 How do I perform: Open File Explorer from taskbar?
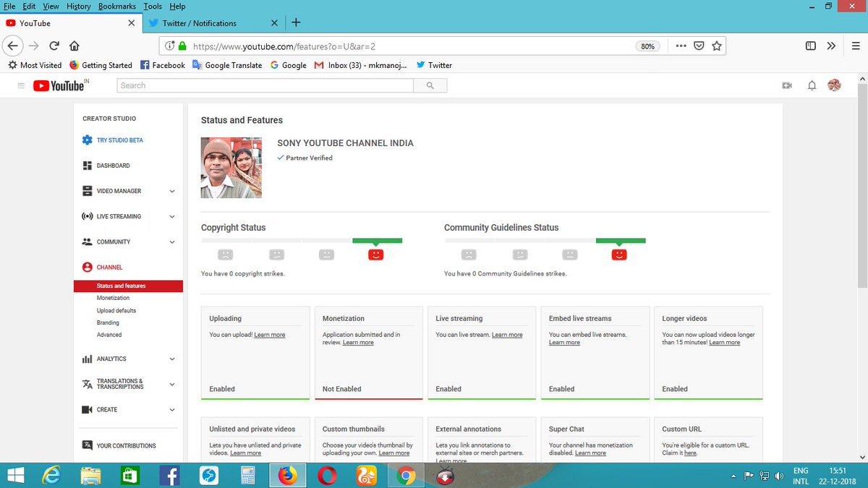point(91,476)
